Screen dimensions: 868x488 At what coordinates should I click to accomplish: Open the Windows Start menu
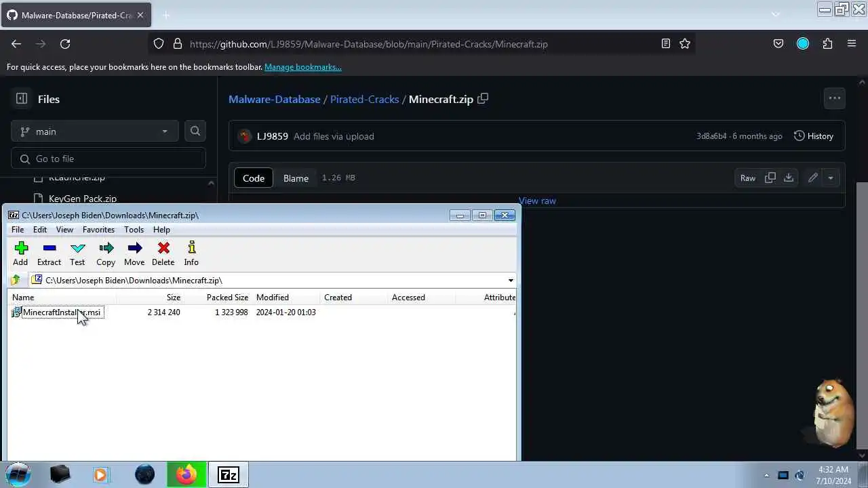click(18, 474)
